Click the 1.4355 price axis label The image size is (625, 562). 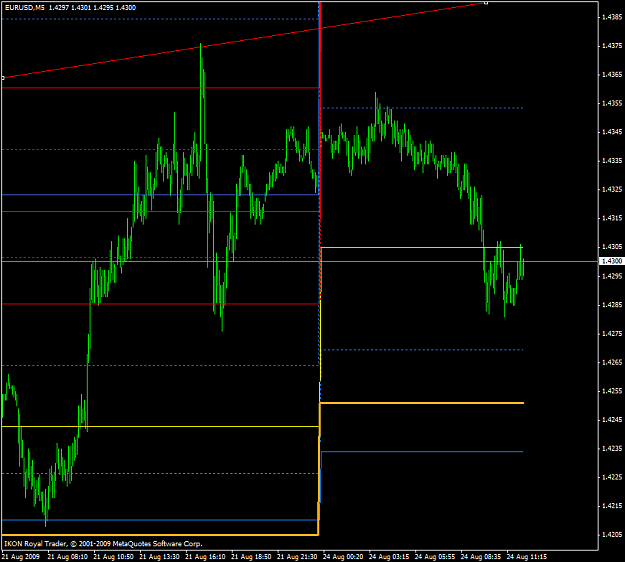tap(612, 103)
